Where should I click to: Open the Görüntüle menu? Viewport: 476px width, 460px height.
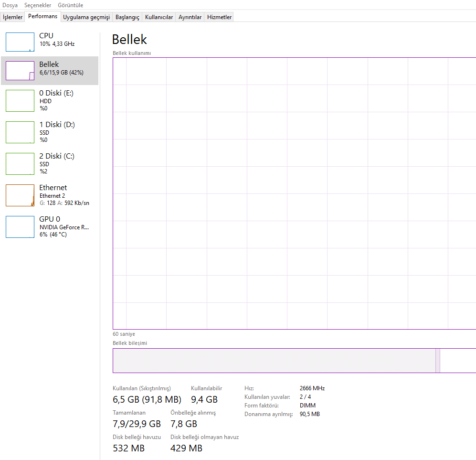(70, 5)
